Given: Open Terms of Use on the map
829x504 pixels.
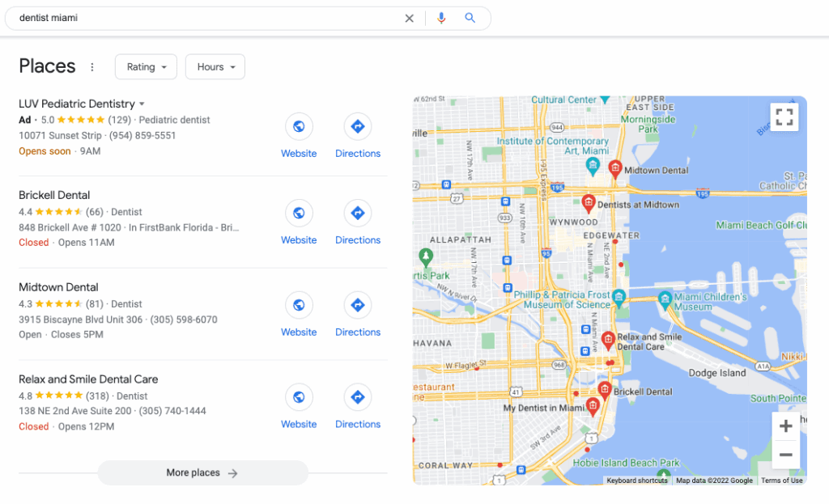Looking at the screenshot, I should click(781, 481).
